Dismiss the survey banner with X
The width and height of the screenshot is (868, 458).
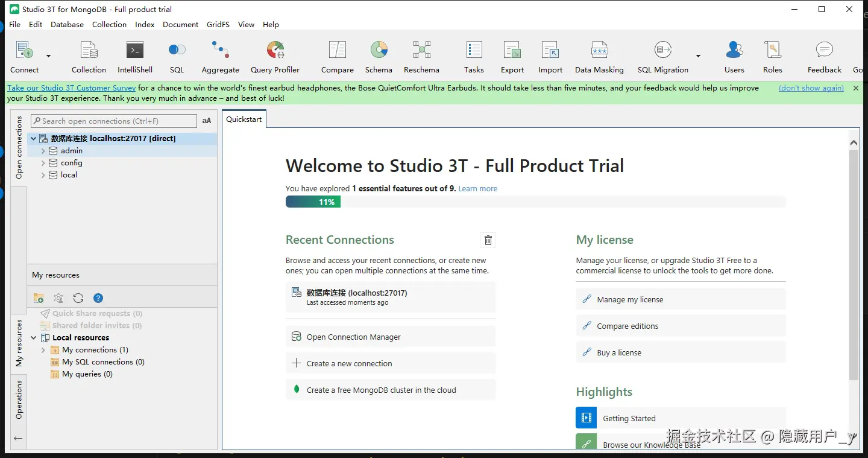pos(856,88)
